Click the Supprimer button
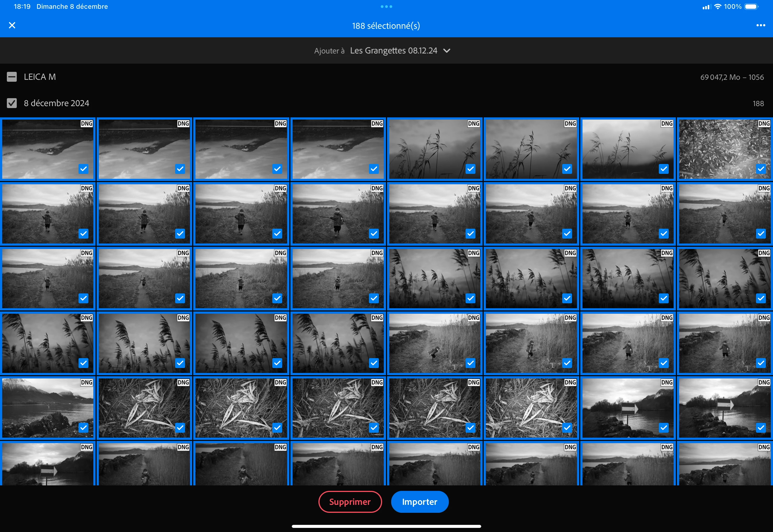The image size is (773, 532). pos(350,502)
